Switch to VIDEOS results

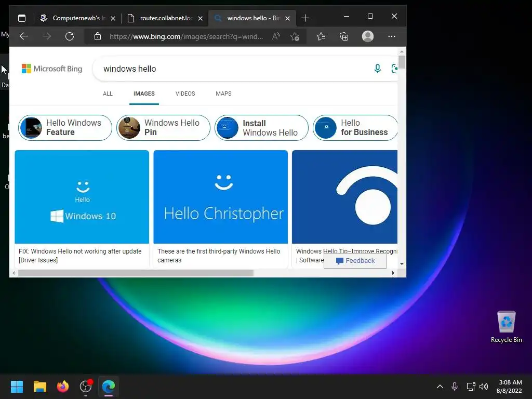click(x=185, y=94)
